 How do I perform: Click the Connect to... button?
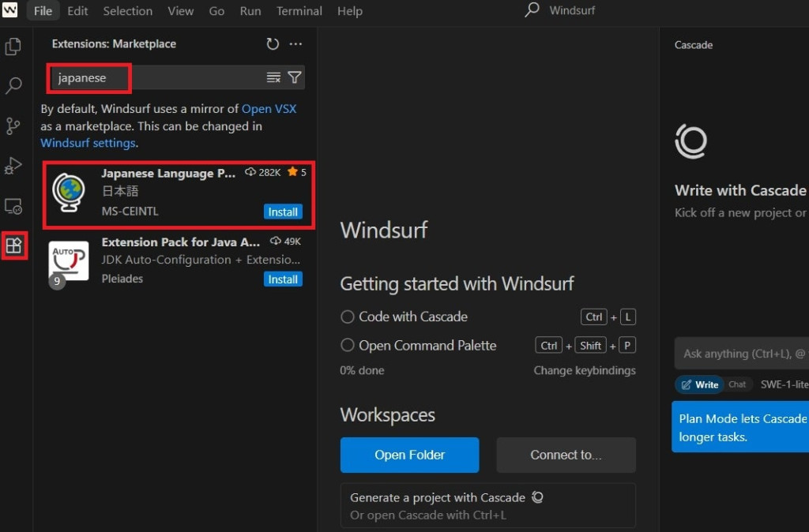pos(566,455)
